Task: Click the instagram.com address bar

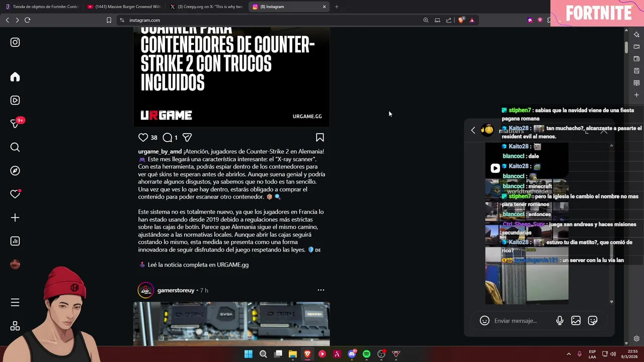Action: (x=272, y=20)
